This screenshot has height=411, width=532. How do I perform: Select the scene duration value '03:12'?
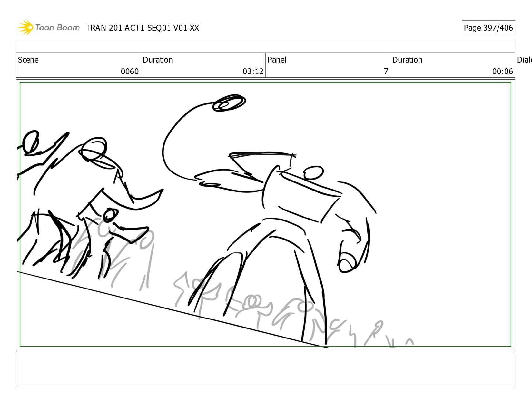tap(253, 72)
